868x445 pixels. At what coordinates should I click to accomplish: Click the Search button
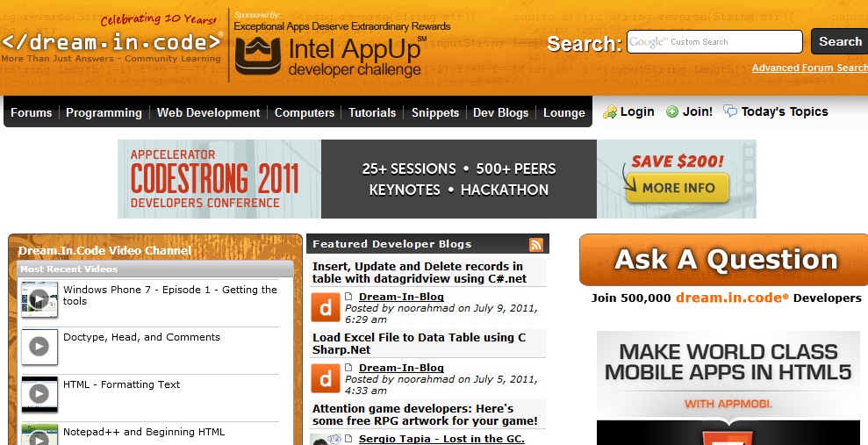tap(840, 41)
